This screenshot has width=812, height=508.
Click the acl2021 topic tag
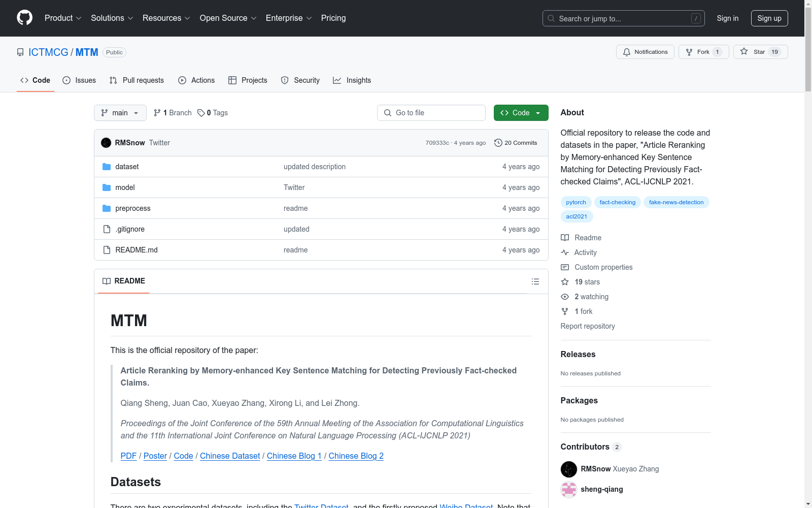click(577, 216)
